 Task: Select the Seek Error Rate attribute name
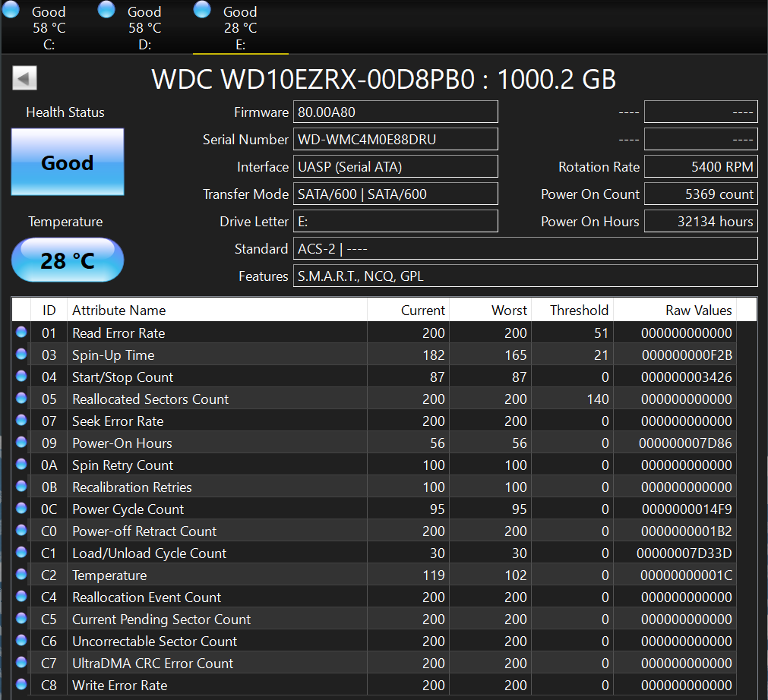118,421
